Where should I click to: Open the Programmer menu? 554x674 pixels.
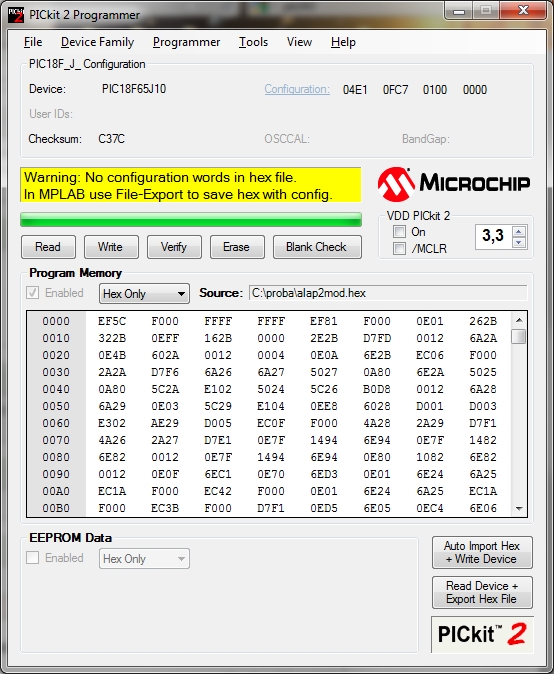pos(187,42)
